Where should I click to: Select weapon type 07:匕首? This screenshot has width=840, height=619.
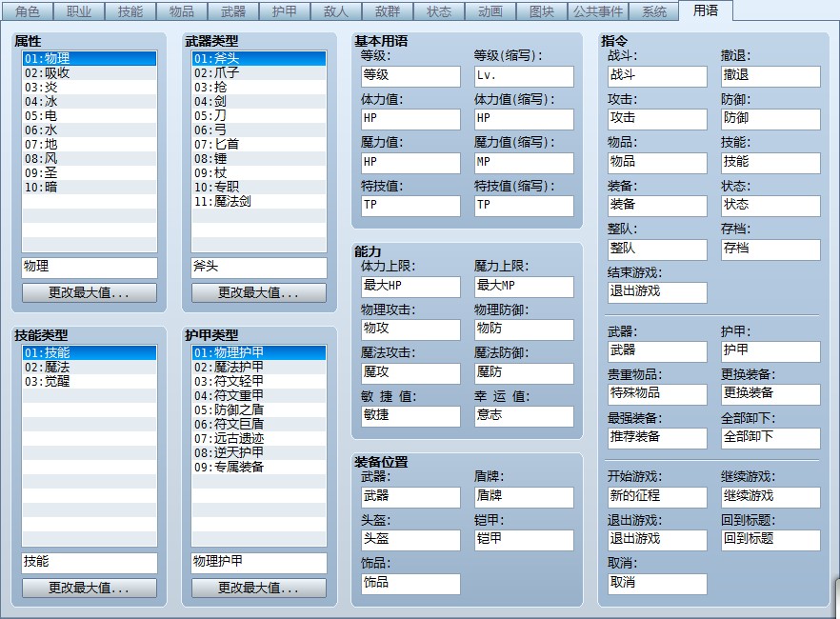259,144
